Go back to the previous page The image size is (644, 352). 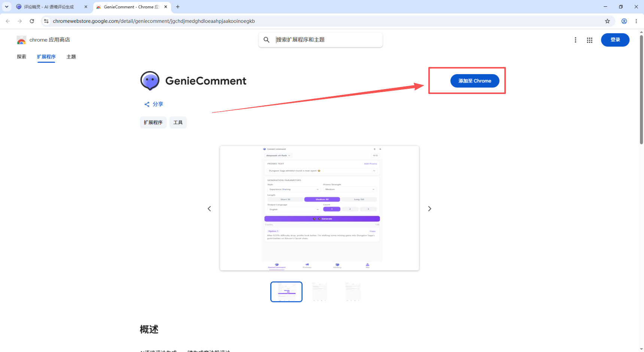tap(8, 21)
